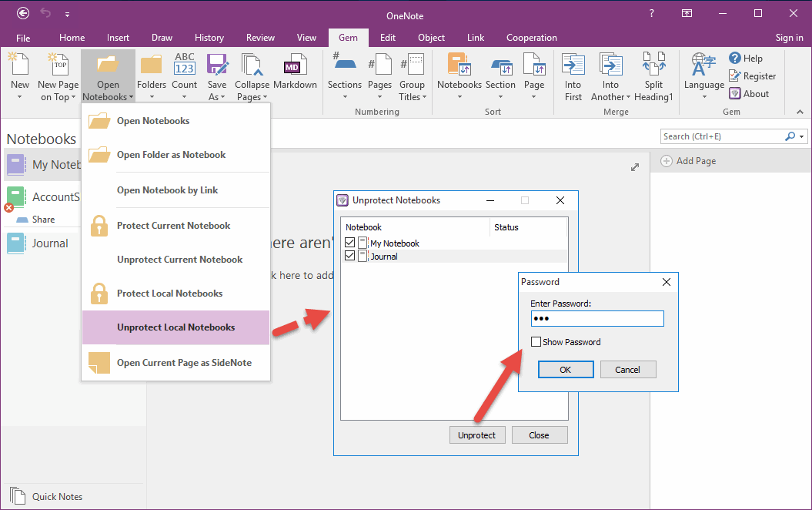Image resolution: width=812 pixels, height=510 pixels.
Task: Click the Register item in Gem group
Action: click(x=752, y=76)
